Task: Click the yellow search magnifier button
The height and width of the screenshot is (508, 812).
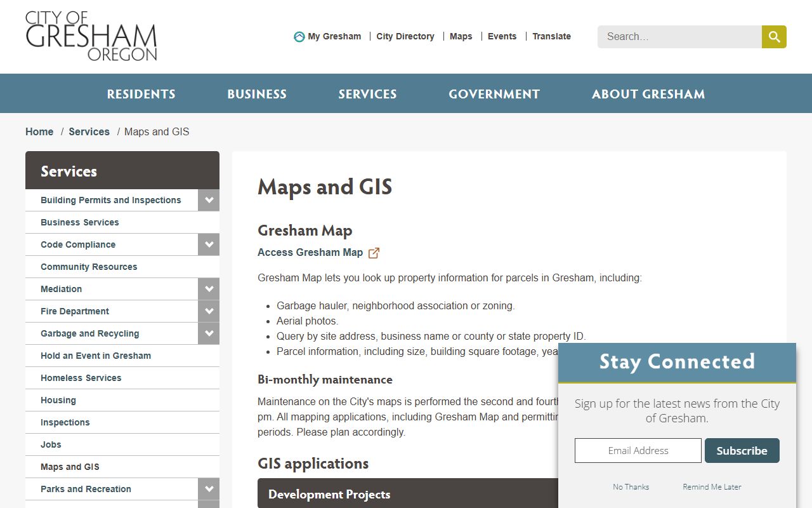Action: coord(774,37)
